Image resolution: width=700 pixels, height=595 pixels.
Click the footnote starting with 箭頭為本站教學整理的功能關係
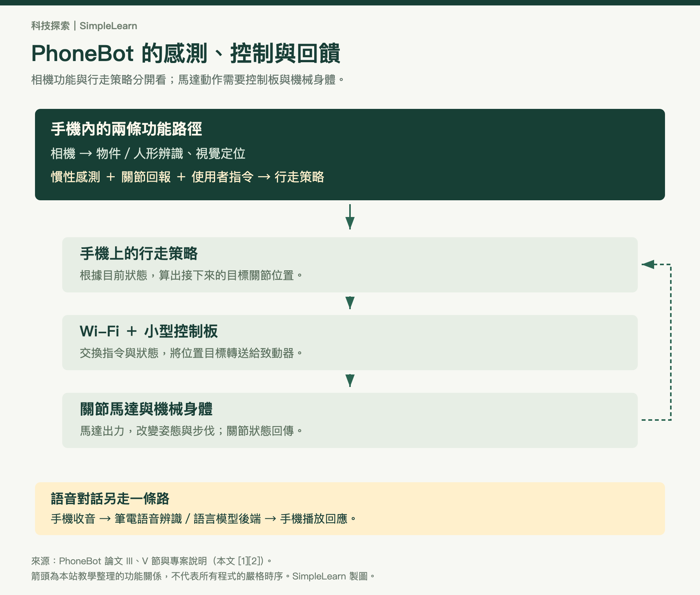[x=203, y=576]
